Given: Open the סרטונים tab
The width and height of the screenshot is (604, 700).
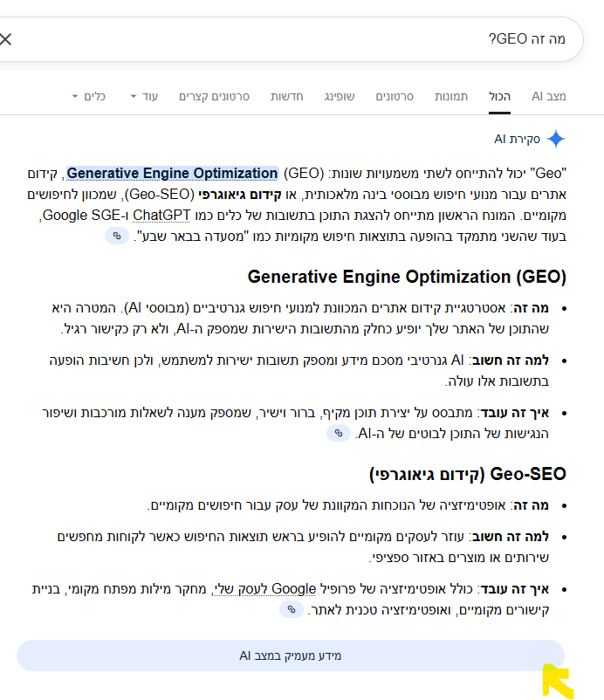Looking at the screenshot, I should coord(395,96).
